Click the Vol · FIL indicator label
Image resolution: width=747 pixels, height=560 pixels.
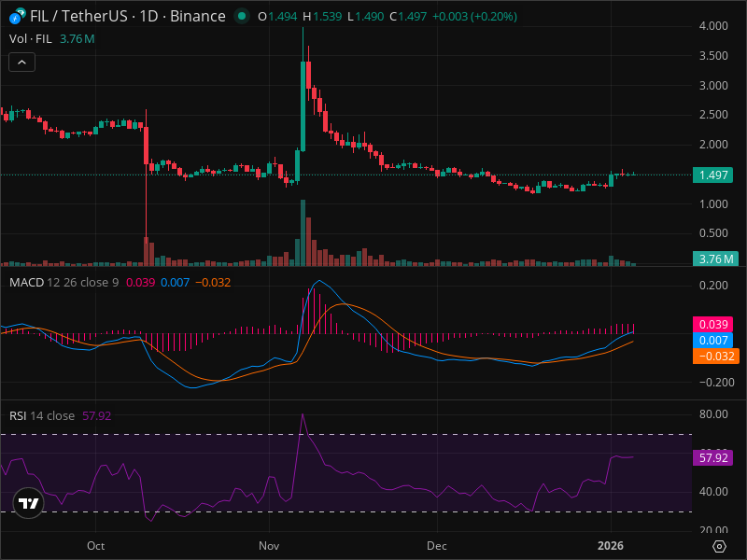click(x=31, y=39)
